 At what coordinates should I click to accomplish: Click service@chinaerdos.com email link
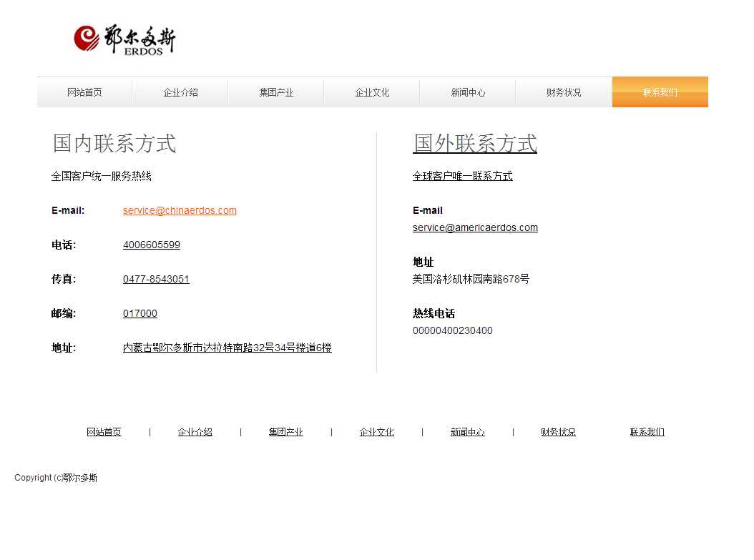180,210
